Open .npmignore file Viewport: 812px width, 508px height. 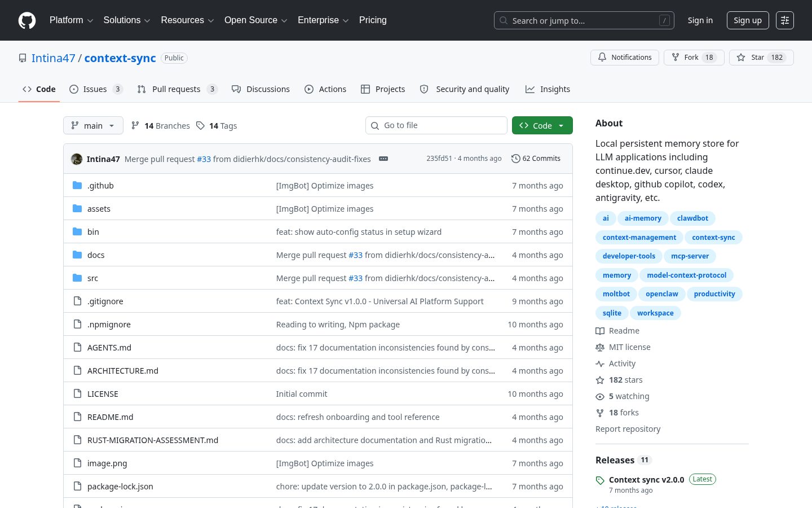point(109,325)
